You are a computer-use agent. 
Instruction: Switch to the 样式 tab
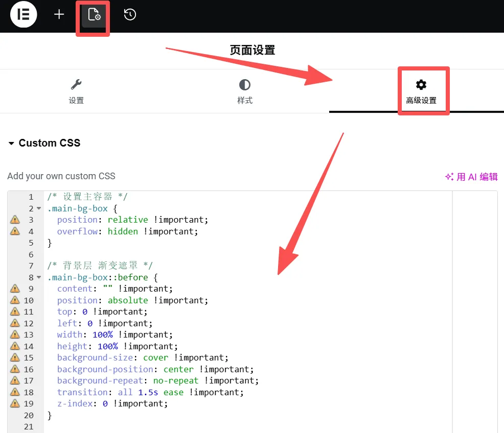pyautogui.click(x=245, y=100)
